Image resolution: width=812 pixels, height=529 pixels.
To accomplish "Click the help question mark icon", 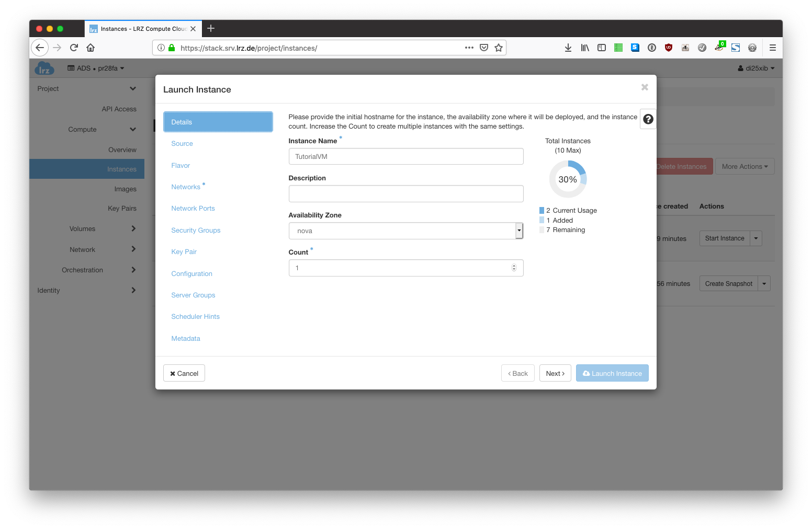I will click(648, 119).
